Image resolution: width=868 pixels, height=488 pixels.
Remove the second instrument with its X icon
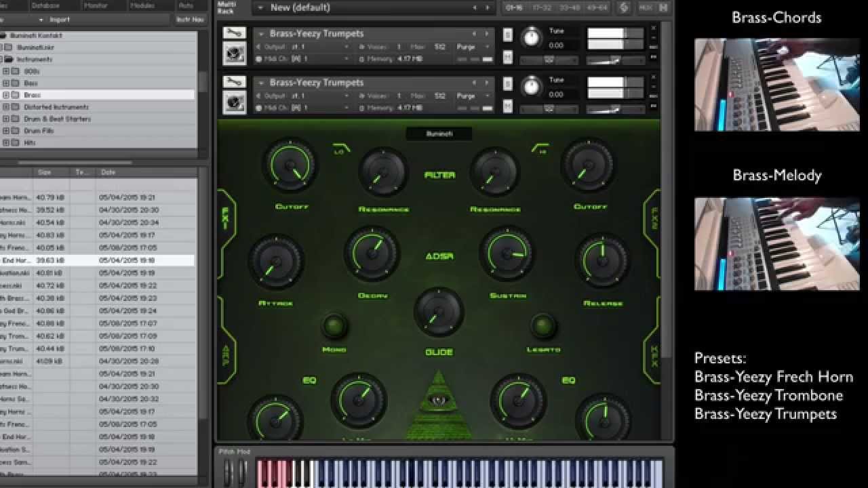tap(654, 77)
